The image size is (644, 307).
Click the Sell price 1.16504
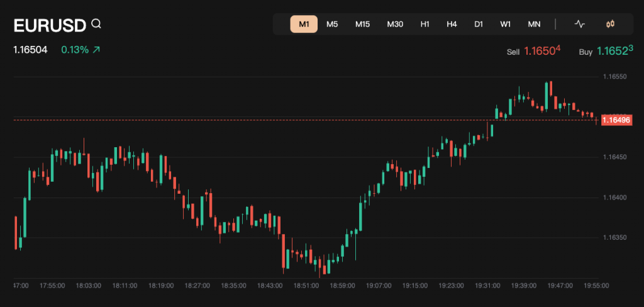[x=542, y=52]
